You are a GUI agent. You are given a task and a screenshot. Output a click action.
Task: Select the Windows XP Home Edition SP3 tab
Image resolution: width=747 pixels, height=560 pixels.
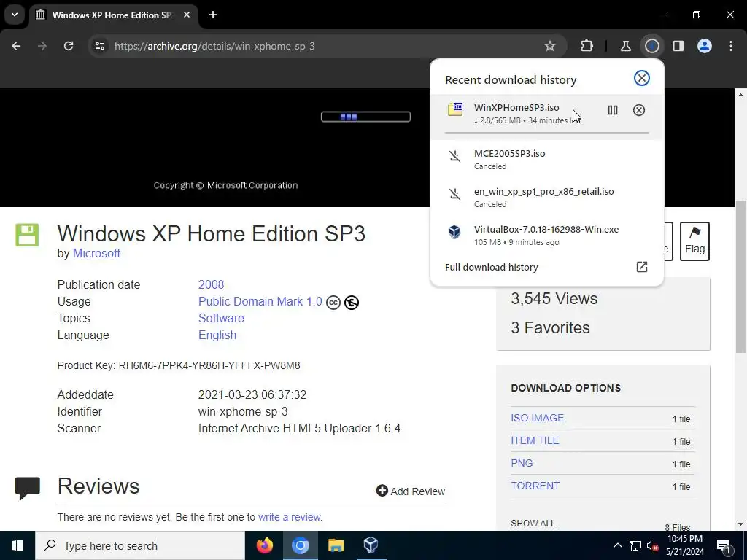pos(115,15)
